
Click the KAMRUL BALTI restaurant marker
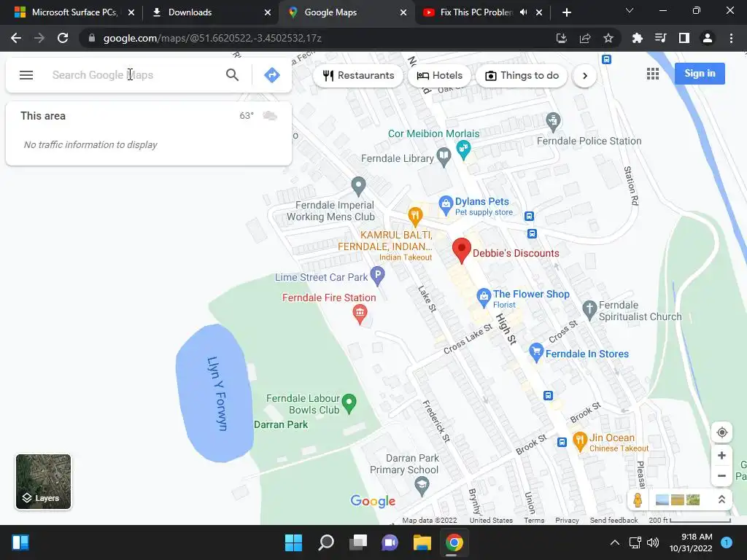(415, 217)
